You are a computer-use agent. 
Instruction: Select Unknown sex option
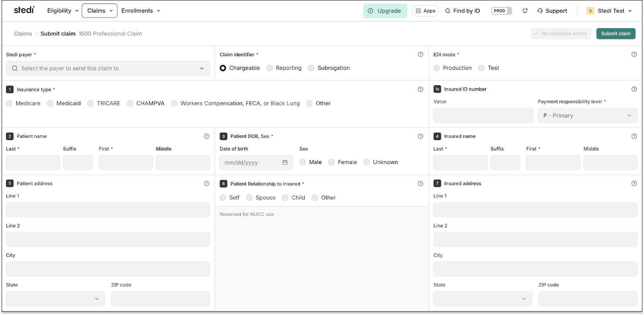click(367, 162)
